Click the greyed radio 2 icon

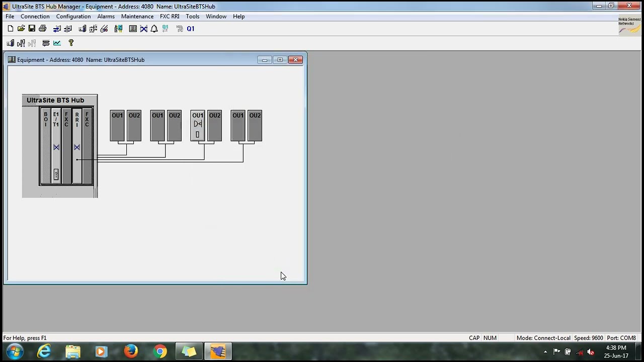tap(32, 43)
